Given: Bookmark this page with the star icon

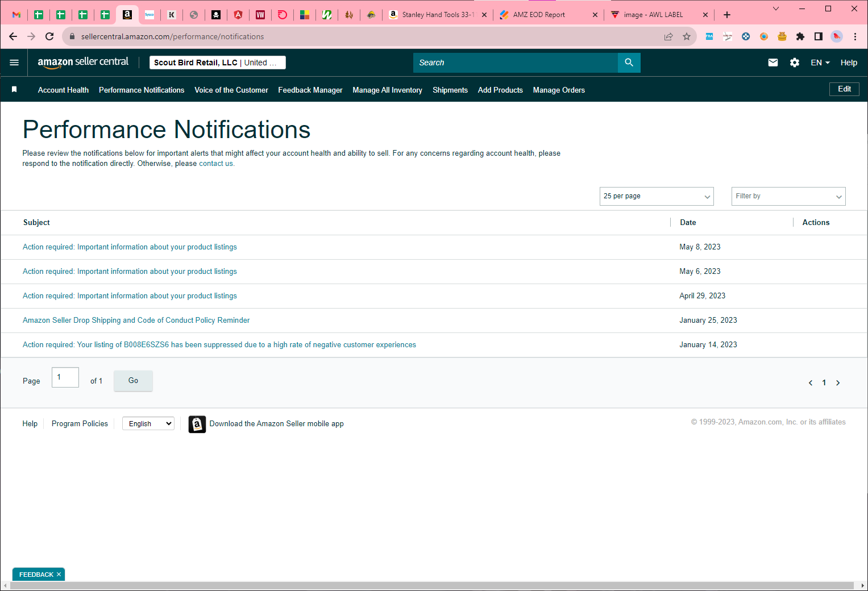Looking at the screenshot, I should pyautogui.click(x=687, y=36).
